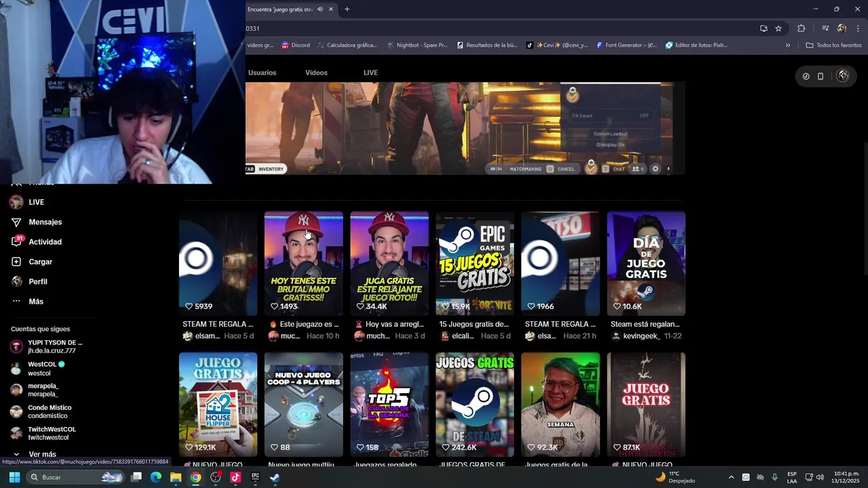Open the Font Generator bookmark
Viewport: 868px width, 488px height.
[627, 45]
